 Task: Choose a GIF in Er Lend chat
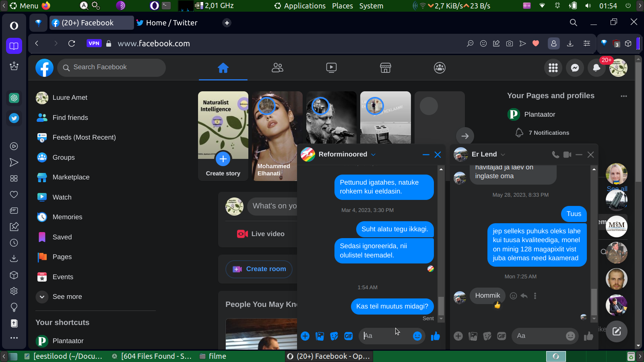502,336
